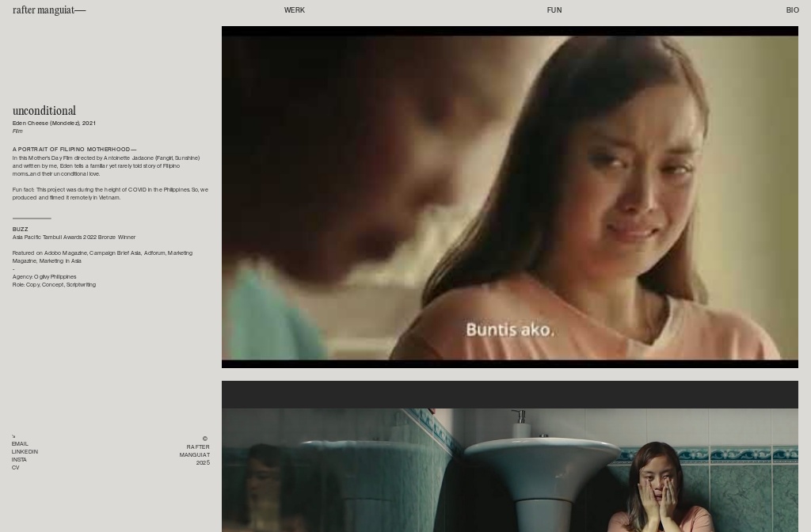Click the 'Agency: Ogilvy Philippines' credit line
The image size is (811, 532).
coord(44,277)
